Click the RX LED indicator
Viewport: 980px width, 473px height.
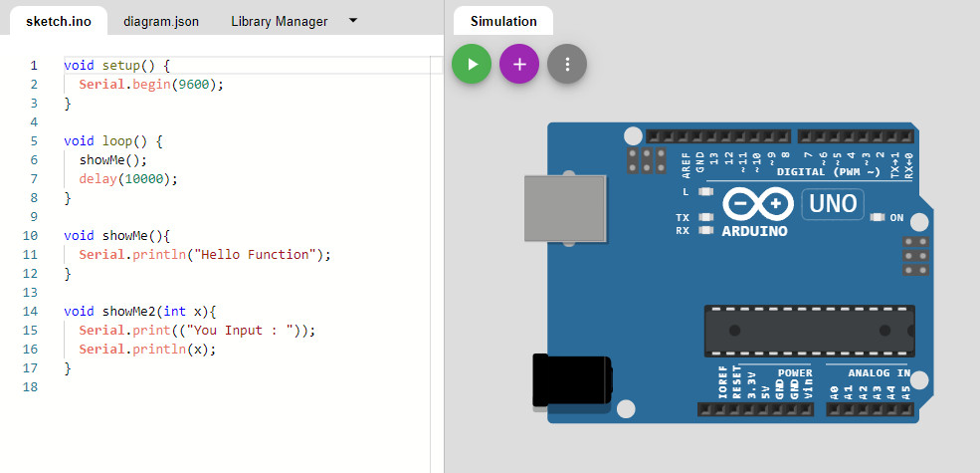tap(706, 230)
